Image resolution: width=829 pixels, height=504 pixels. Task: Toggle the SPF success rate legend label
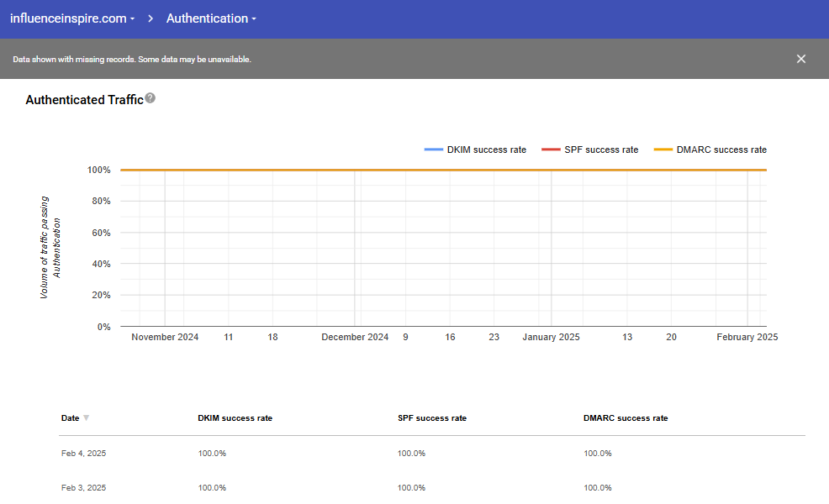[x=601, y=150]
